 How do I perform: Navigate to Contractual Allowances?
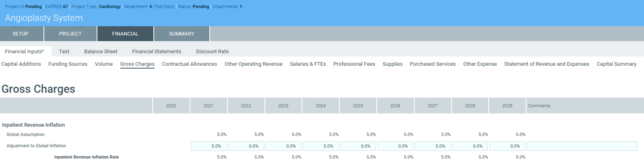tap(189, 64)
